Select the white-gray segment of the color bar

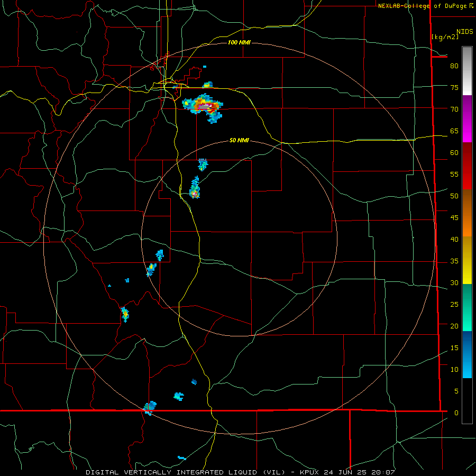(x=467, y=71)
